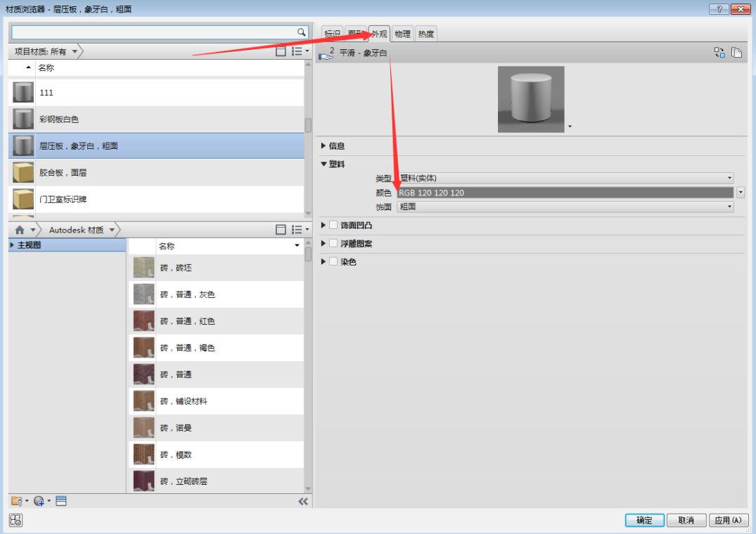This screenshot has height=534, width=756.
Task: Open the 饰面 粗面 dropdown
Action: point(565,207)
